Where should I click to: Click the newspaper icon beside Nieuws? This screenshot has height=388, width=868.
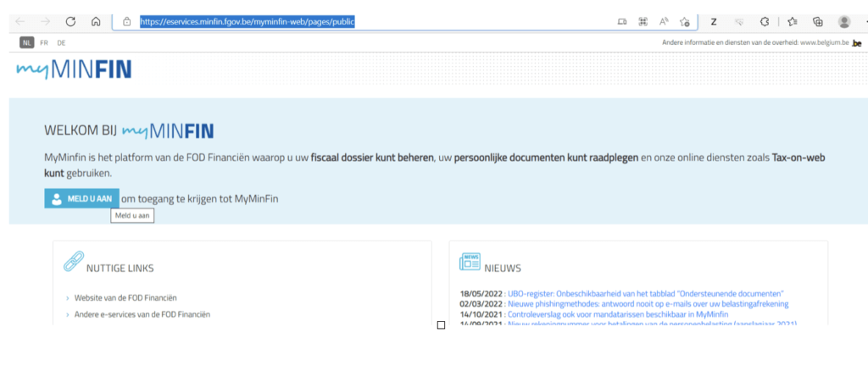tap(470, 262)
